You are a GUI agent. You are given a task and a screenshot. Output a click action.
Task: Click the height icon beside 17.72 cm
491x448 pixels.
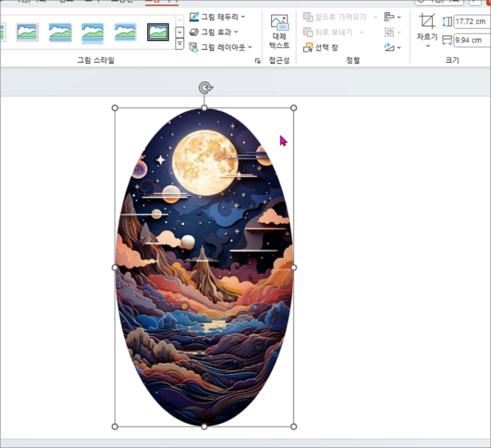click(447, 22)
